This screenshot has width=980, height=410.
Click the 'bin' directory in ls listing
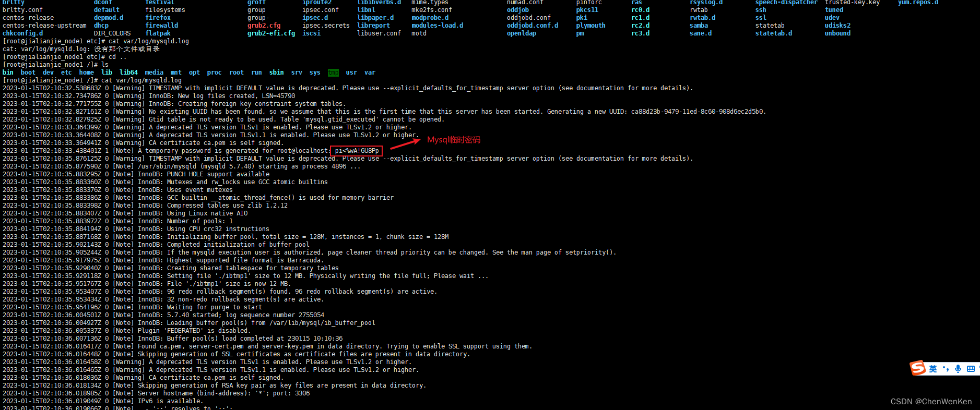tap(8, 73)
